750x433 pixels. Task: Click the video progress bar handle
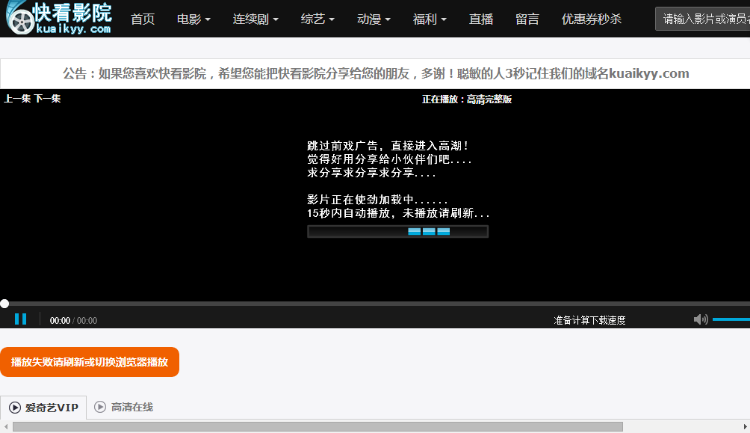(5, 303)
